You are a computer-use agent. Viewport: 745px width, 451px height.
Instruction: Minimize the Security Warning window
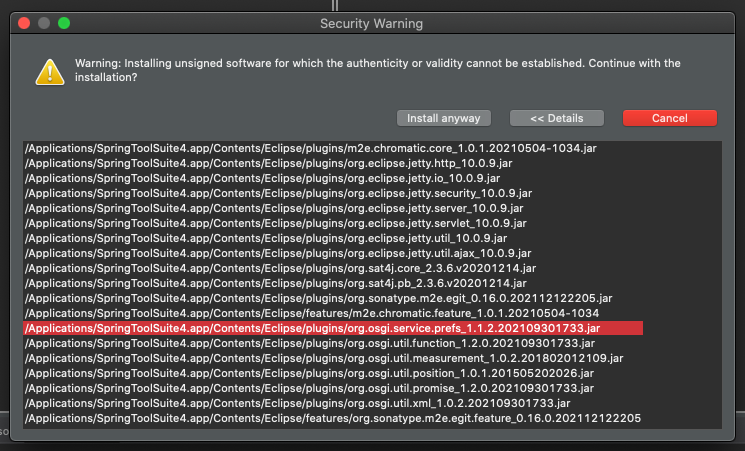point(44,23)
